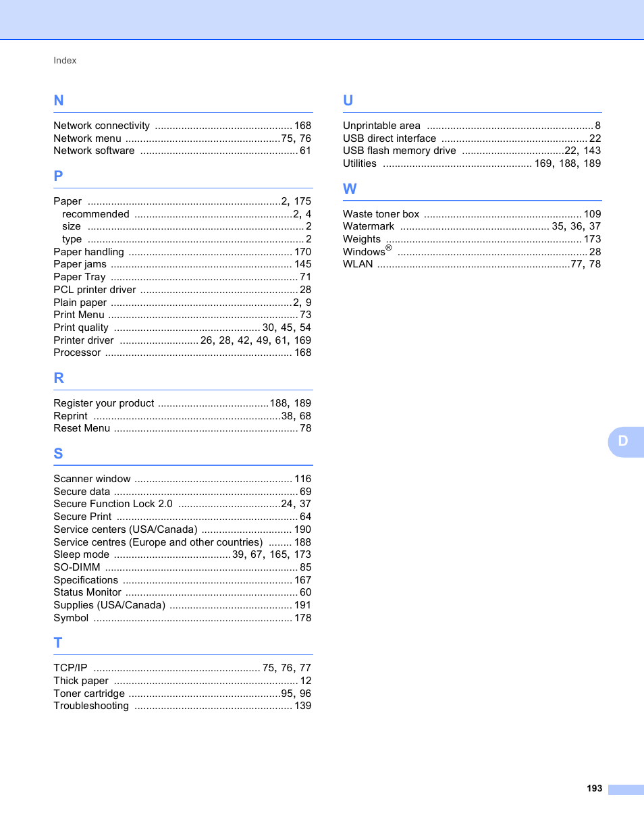Screen dimensions: 644x834
Task: Select the Waste toner box entry
Action: (x=472, y=214)
